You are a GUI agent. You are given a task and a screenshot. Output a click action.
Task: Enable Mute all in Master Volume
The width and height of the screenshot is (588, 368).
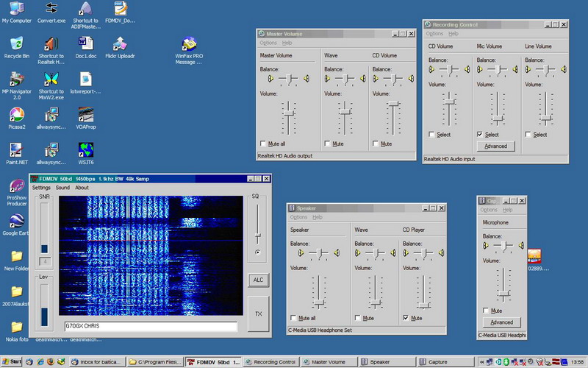[264, 144]
